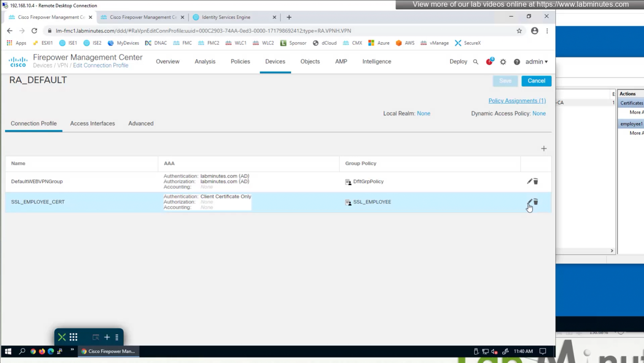Open system settings gear icon
644x363 pixels.
point(503,62)
